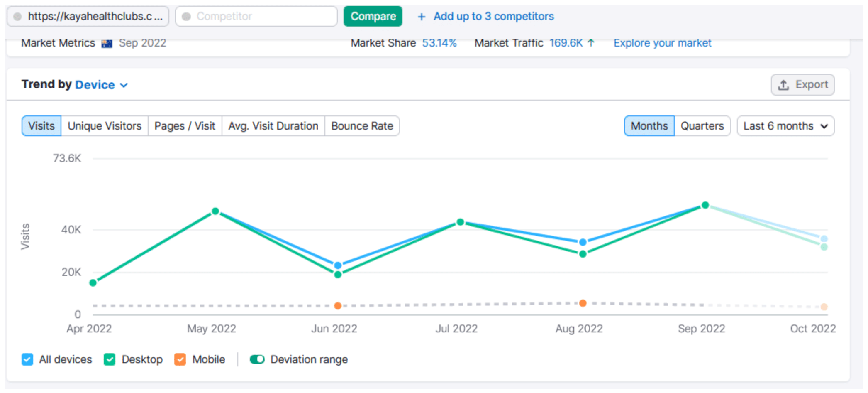Select the Unique Visitors tab

(105, 126)
